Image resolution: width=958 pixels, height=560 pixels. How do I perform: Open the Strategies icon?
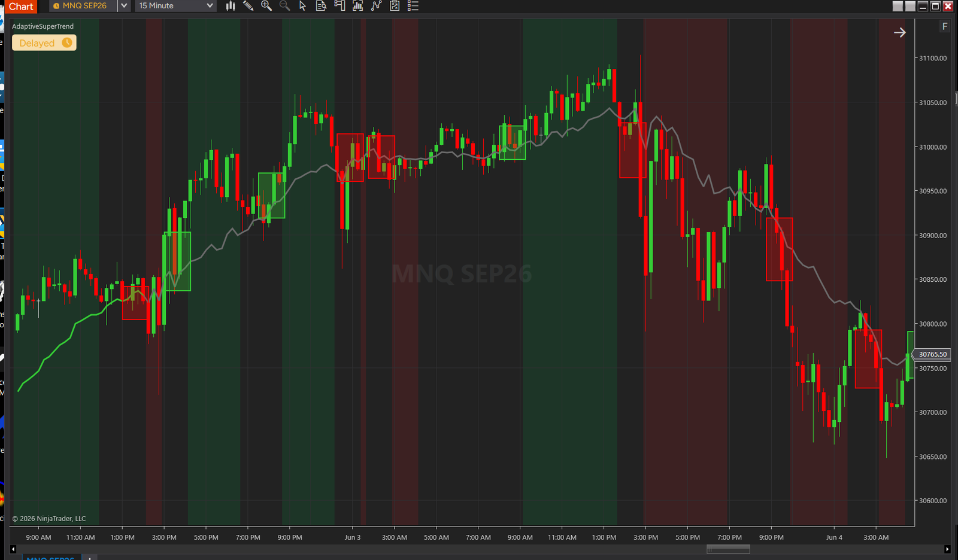point(395,6)
